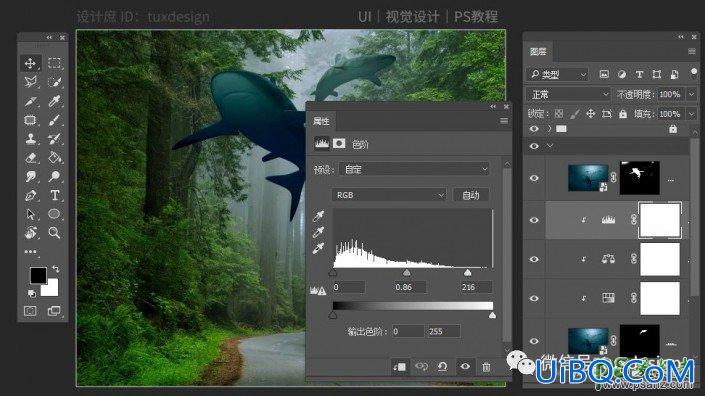
Task: Swap foreground and background colors
Action: (56, 269)
